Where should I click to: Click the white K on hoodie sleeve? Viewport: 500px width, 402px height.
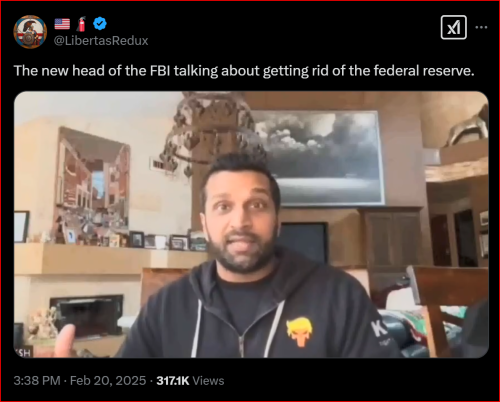point(379,329)
